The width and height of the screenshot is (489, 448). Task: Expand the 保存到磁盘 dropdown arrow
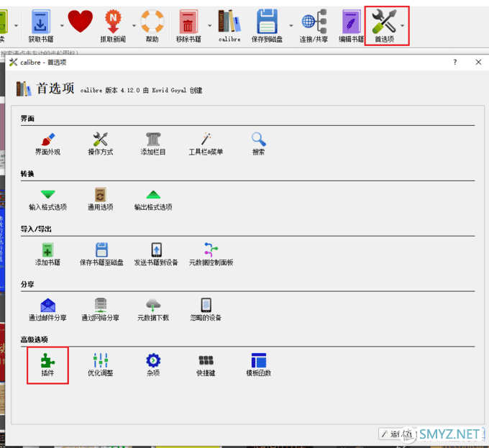pyautogui.click(x=291, y=26)
